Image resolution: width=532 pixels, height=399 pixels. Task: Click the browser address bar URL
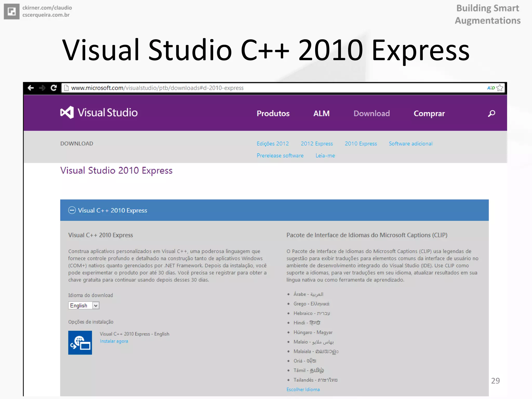click(157, 88)
